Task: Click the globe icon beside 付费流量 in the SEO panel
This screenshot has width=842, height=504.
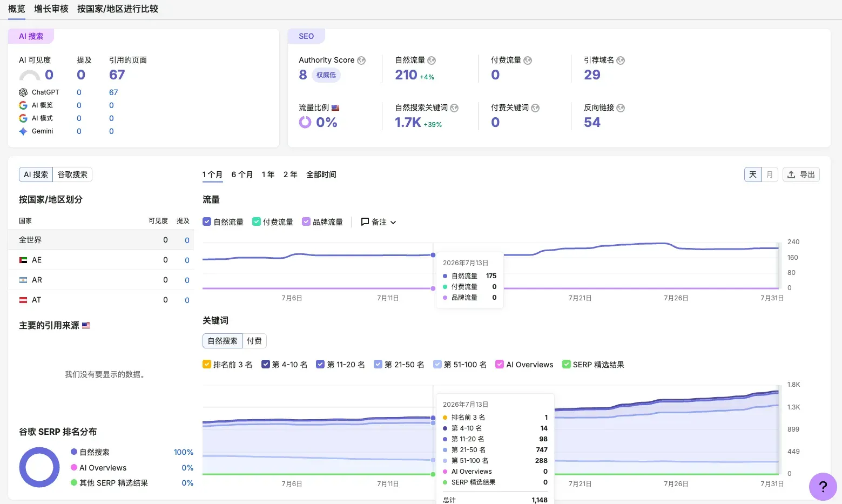Action: click(528, 61)
